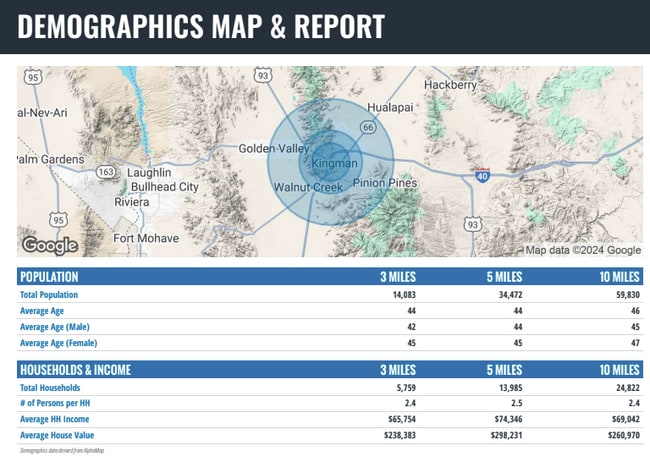Click US 93 shield north of Golden Valley
Viewport: 650px width, 462px height.
pyautogui.click(x=262, y=75)
